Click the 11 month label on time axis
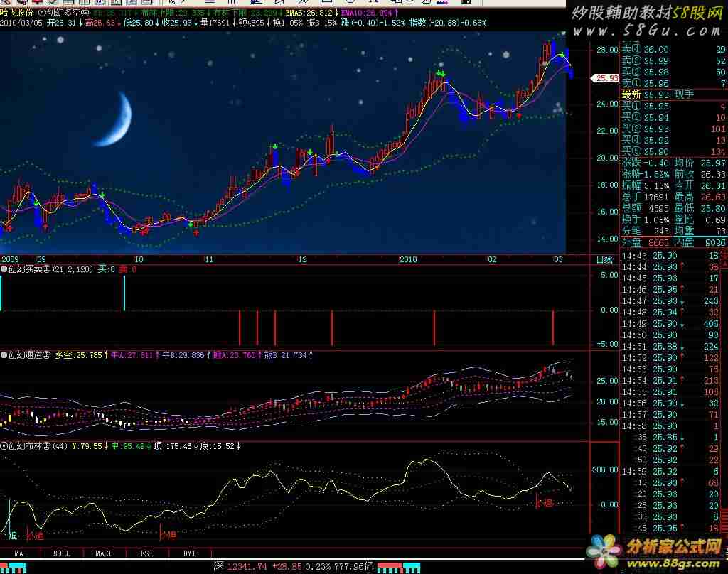 209,259
